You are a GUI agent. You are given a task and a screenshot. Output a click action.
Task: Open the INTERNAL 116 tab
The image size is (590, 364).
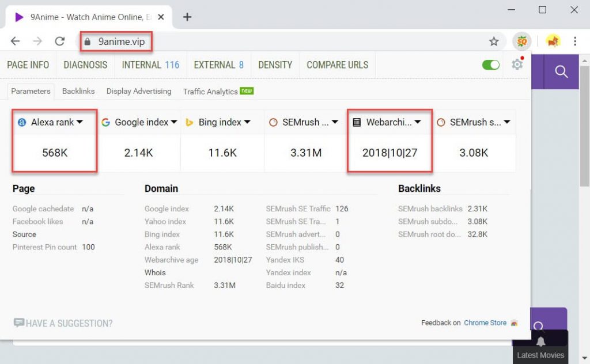150,65
